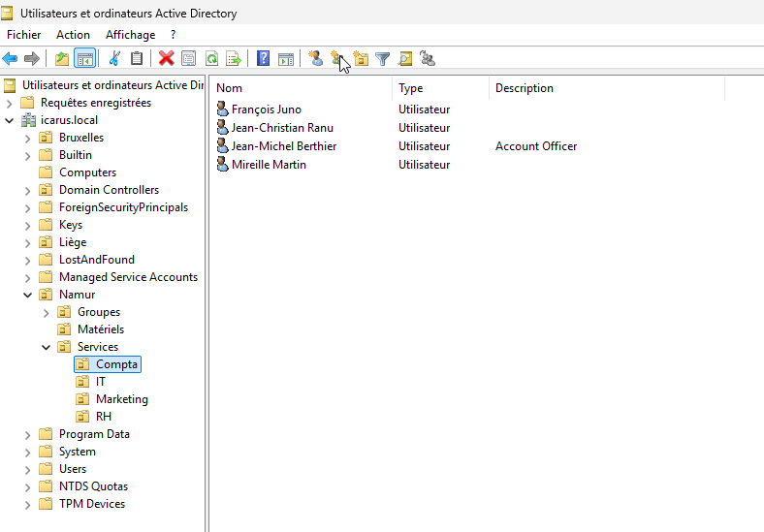Image resolution: width=764 pixels, height=532 pixels.
Task: Select Managed Service Accounts container
Action: [x=128, y=277]
